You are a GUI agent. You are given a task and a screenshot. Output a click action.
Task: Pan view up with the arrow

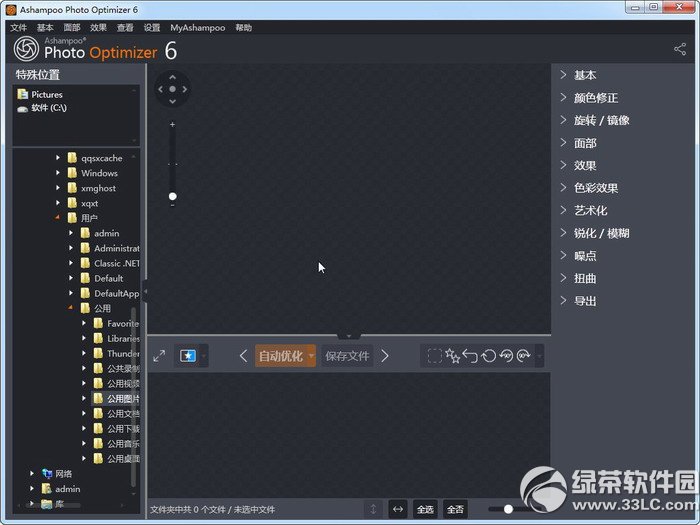click(172, 77)
